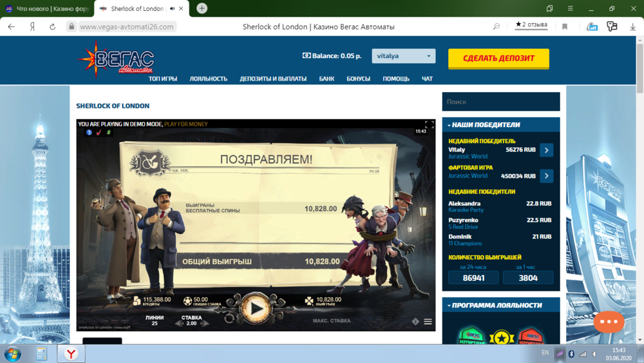Click the gold star loyalty badge
Image resolution: width=644 pixels, height=363 pixels.
[x=502, y=337]
